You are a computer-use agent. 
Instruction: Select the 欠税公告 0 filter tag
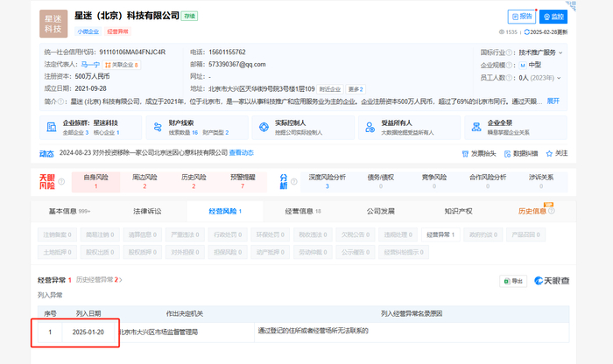pos(356,234)
